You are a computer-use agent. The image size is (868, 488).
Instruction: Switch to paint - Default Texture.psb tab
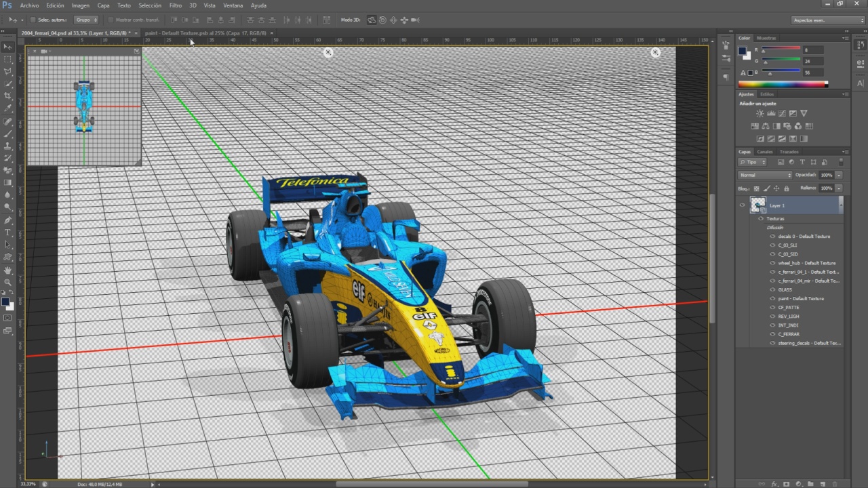[205, 33]
